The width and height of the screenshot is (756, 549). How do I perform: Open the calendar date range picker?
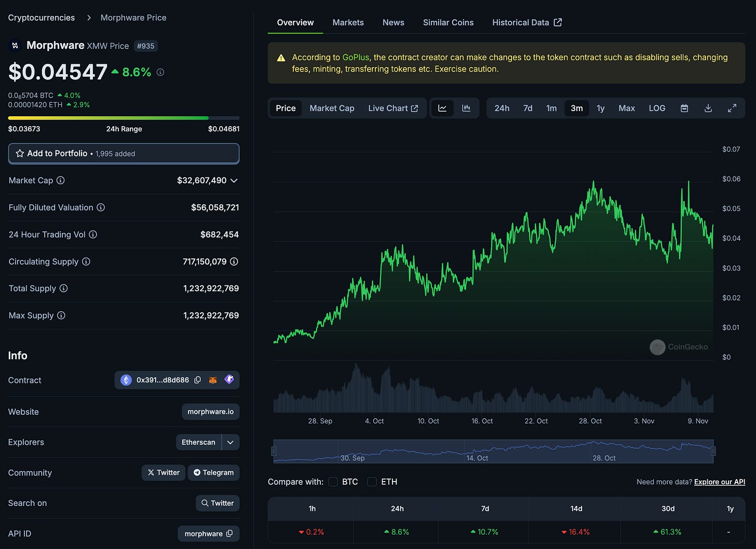click(x=684, y=108)
